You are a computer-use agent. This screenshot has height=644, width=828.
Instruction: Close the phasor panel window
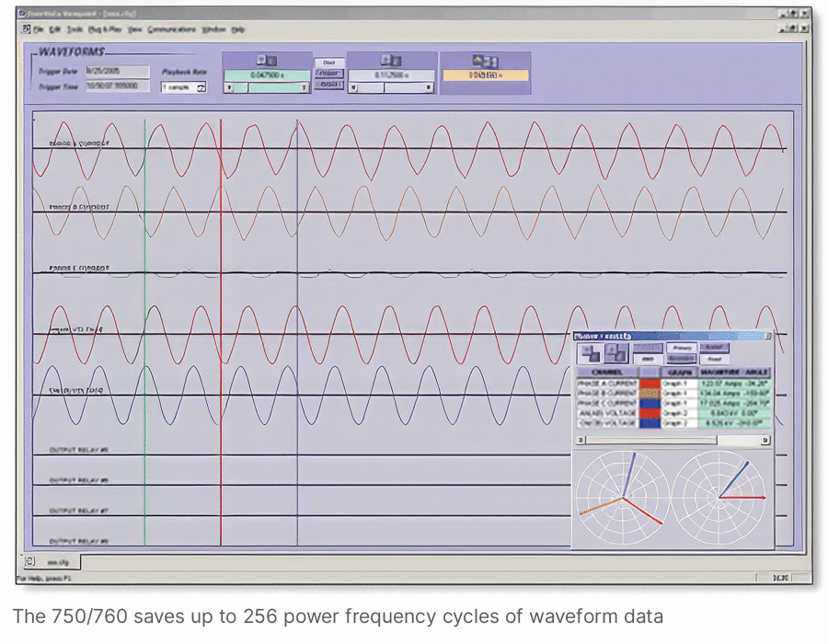point(768,336)
